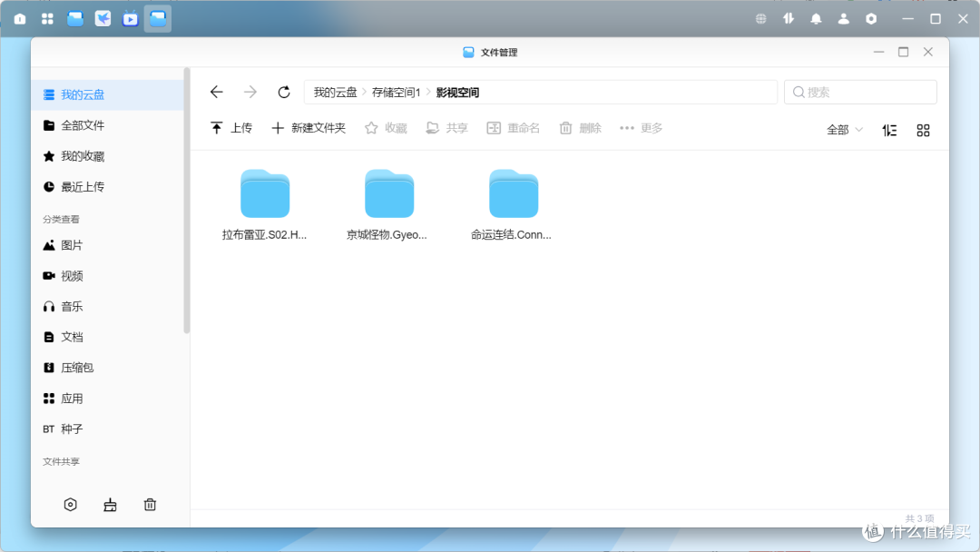Open the hexagon settings icon in top bar

tap(870, 19)
